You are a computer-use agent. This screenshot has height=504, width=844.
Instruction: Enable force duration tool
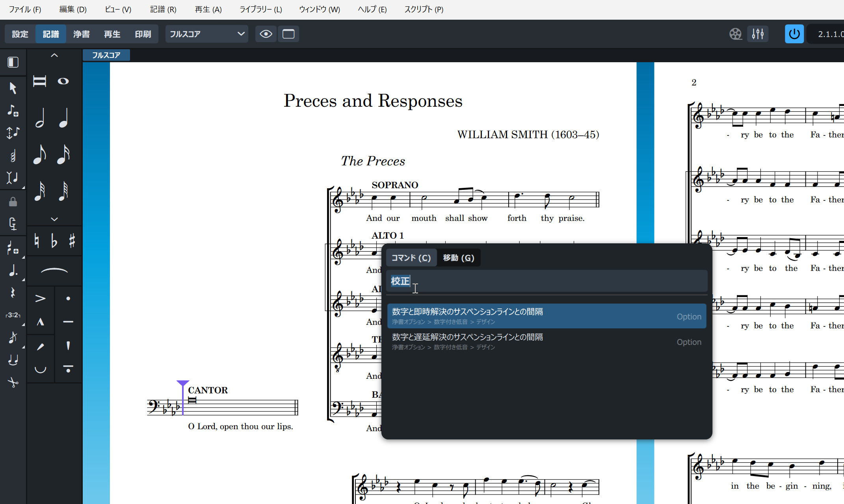(13, 224)
